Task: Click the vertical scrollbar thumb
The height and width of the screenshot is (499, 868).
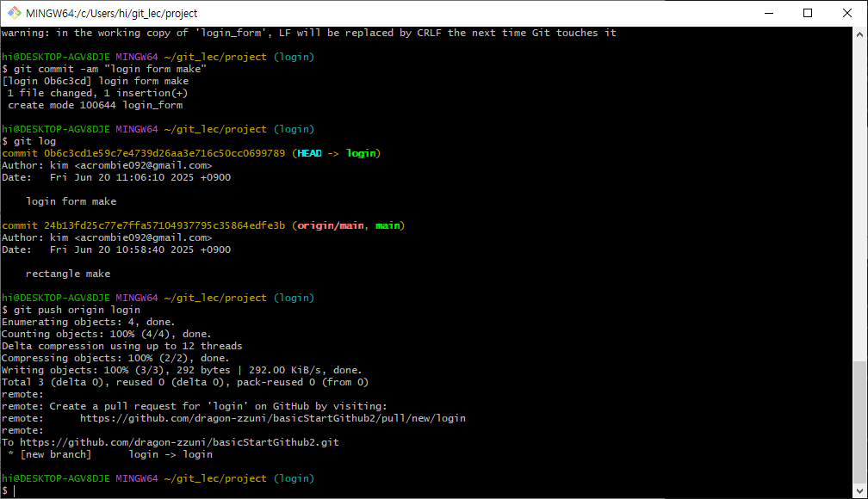Action: coord(859,422)
